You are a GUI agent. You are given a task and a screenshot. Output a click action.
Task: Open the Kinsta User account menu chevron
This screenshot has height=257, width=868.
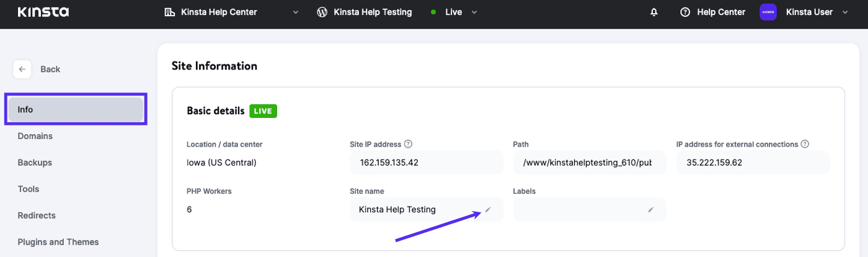(846, 12)
